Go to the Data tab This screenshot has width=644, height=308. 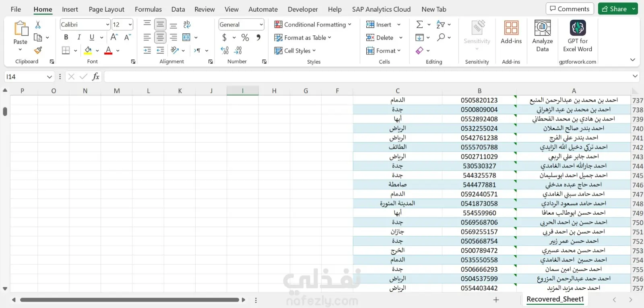click(178, 9)
